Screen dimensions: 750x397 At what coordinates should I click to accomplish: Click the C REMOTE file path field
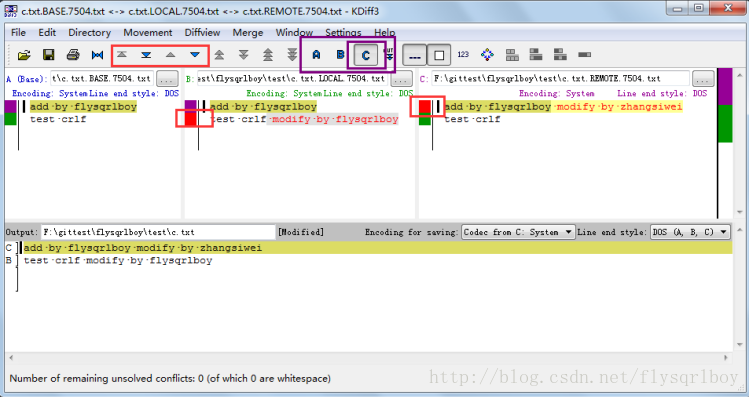click(x=561, y=78)
